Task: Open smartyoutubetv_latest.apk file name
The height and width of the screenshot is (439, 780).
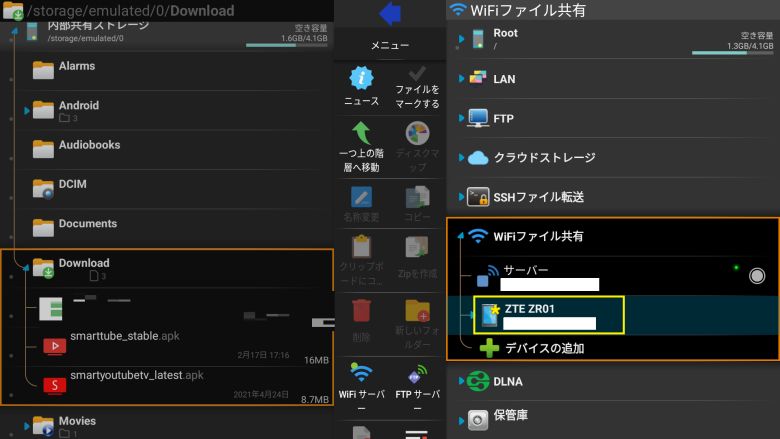Action: click(x=137, y=375)
